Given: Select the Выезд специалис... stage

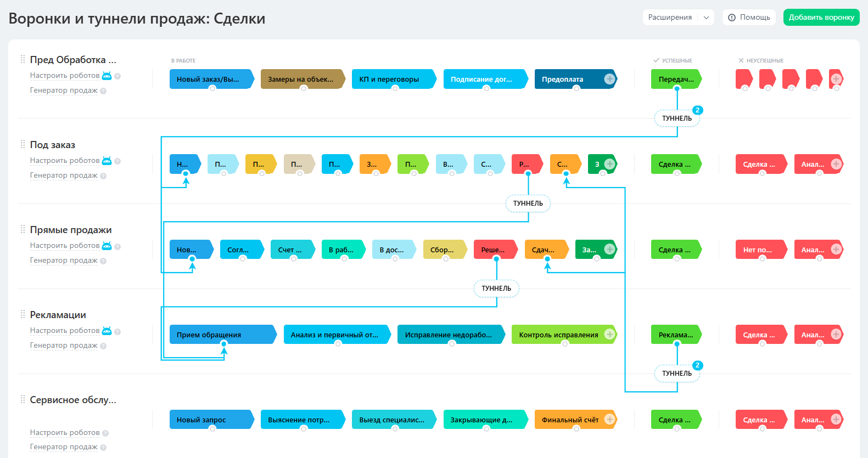Looking at the screenshot, I should coord(394,420).
